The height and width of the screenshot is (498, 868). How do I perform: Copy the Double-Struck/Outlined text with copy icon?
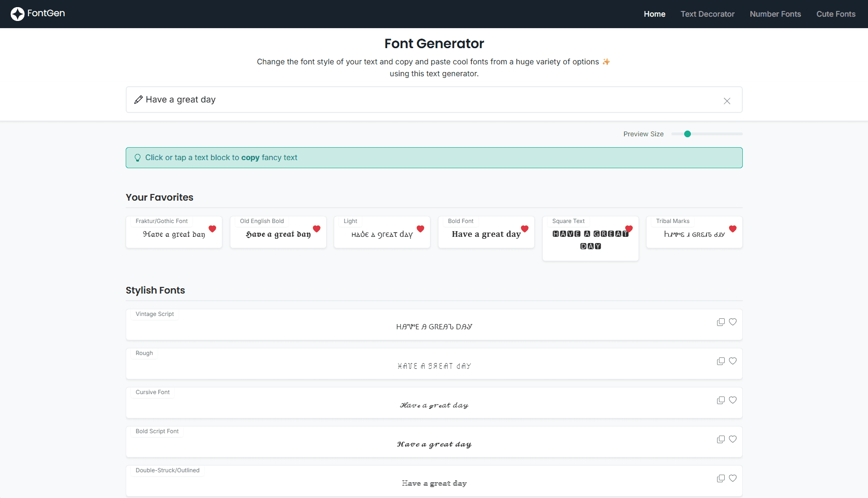click(x=720, y=478)
